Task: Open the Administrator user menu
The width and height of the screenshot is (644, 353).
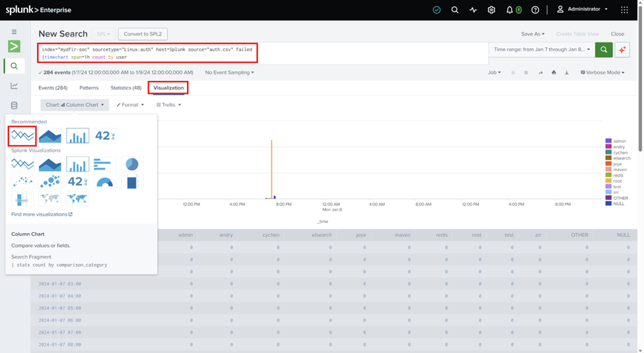Action: 583,9
